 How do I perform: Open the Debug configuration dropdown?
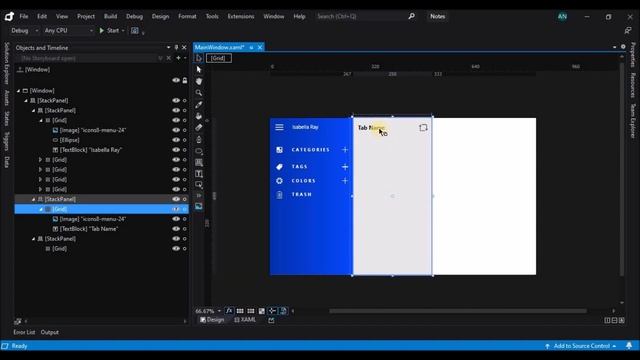click(24, 31)
